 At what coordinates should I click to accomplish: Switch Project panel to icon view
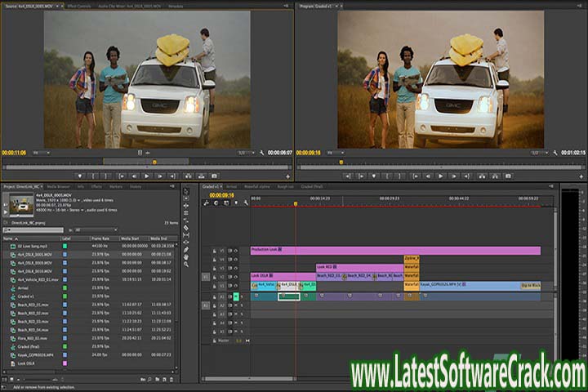tap(11, 380)
